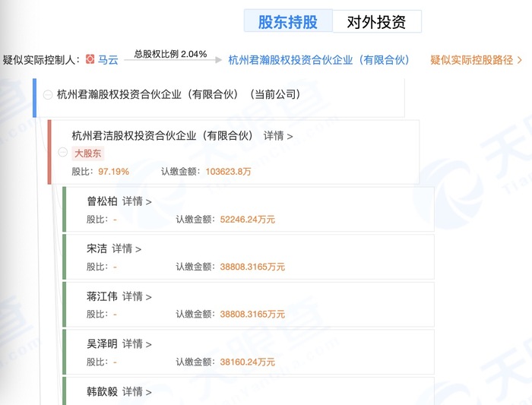Switch to the 对外投资 tab
Viewport: 532px width, 405px height.
377,22
